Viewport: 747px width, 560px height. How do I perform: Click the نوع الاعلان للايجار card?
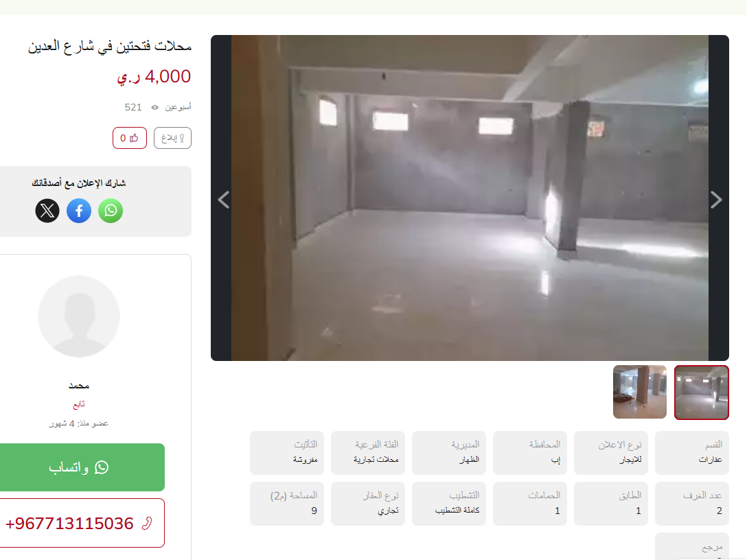pyautogui.click(x=611, y=453)
